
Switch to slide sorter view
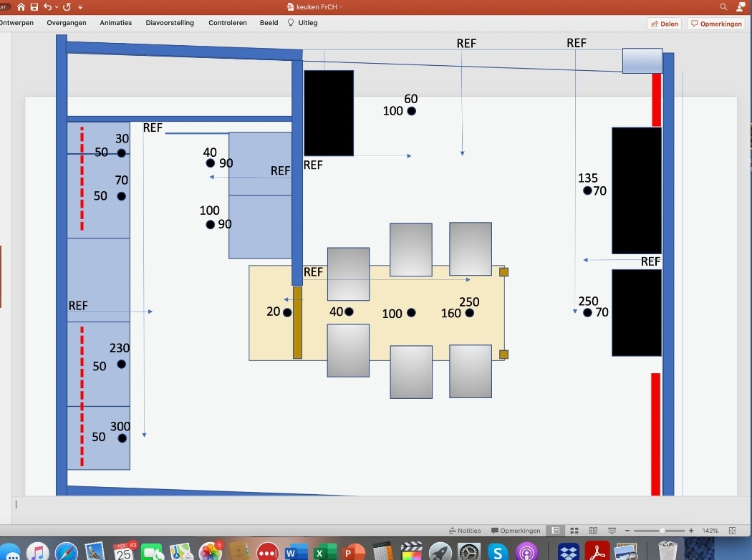pyautogui.click(x=574, y=531)
